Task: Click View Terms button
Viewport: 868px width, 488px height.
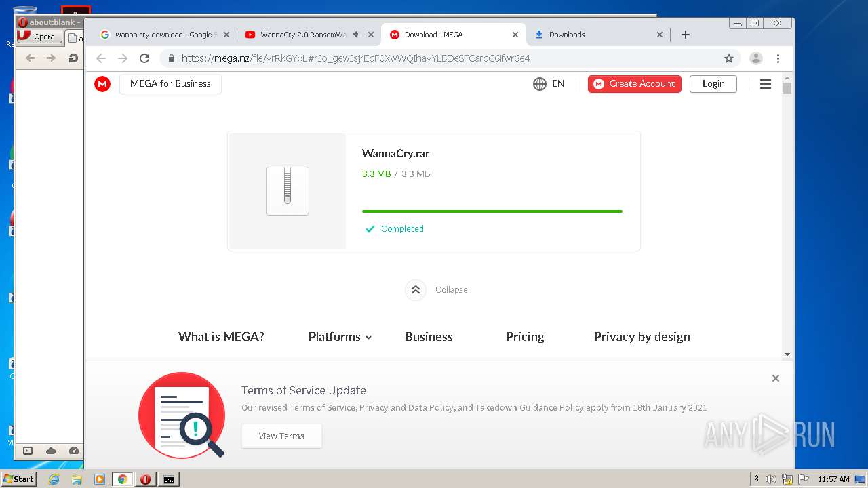Action: click(x=281, y=436)
